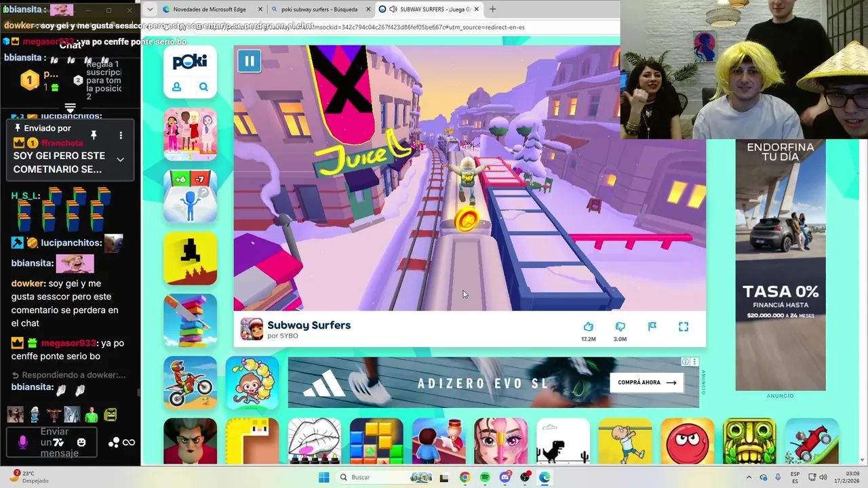The image size is (868, 488).
Task: Open pinned message three-dot options
Action: coord(121,136)
